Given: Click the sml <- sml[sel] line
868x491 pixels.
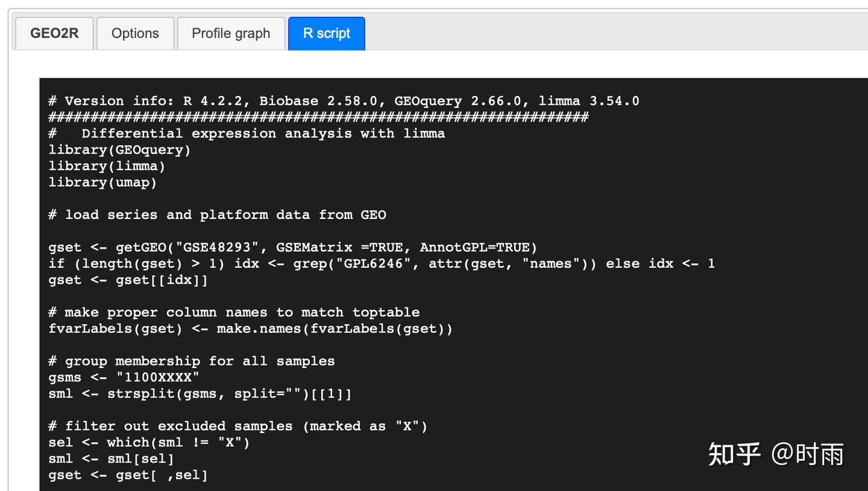Looking at the screenshot, I should click(111, 459).
